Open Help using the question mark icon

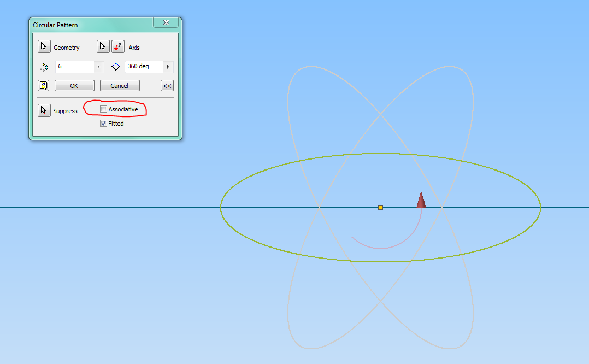43,85
